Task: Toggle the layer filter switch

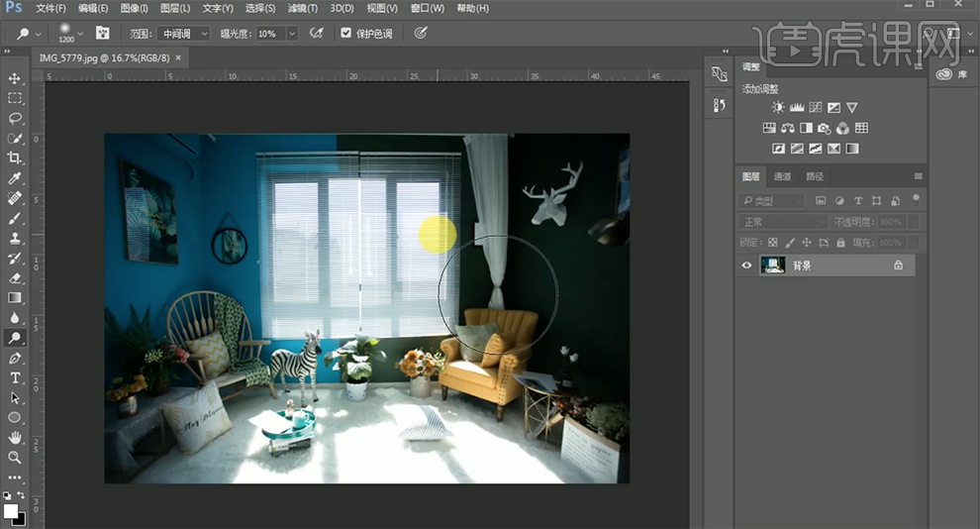Action: pos(916,200)
